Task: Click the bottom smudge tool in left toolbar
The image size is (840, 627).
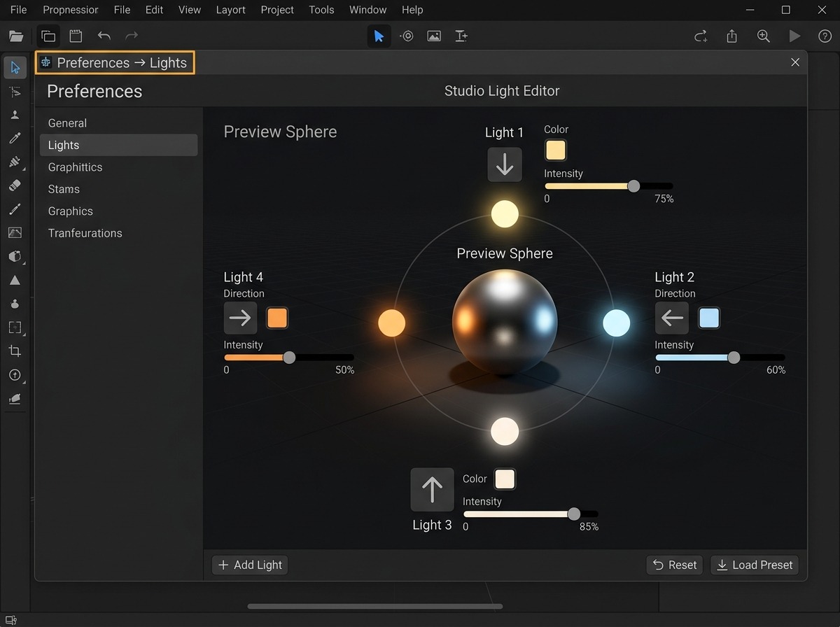Action: pos(15,399)
